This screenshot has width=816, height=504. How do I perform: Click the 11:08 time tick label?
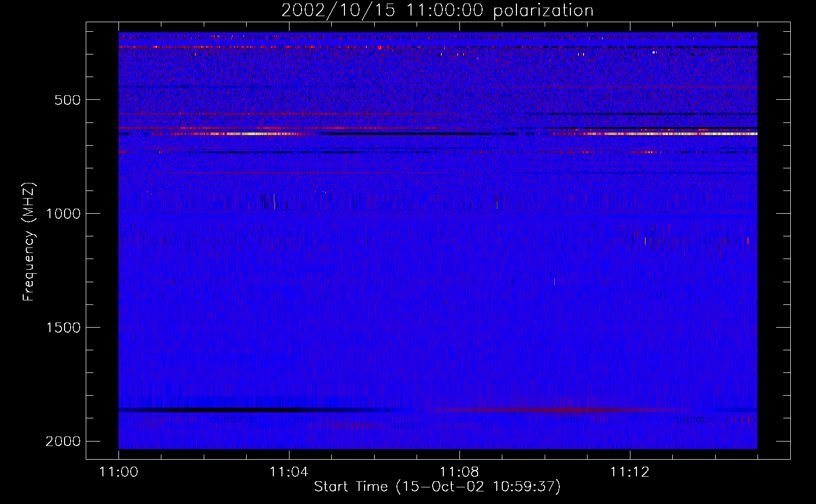pyautogui.click(x=459, y=472)
